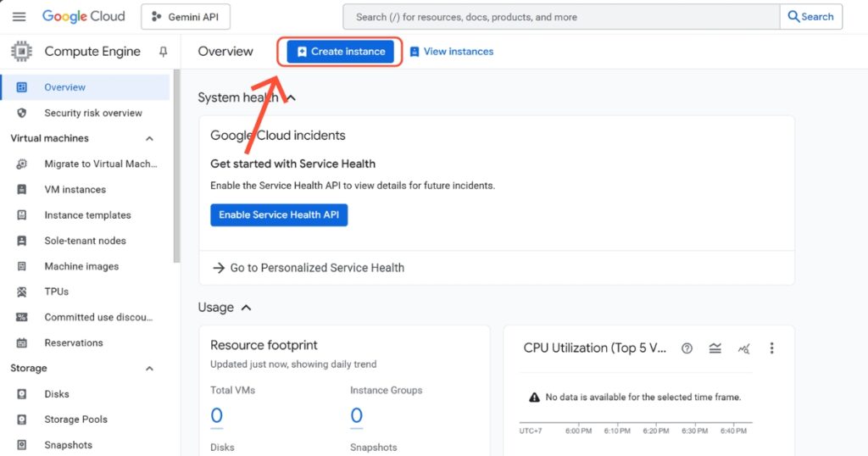Click the TPUs sidebar icon
This screenshot has width=868, height=456.
pos(23,292)
